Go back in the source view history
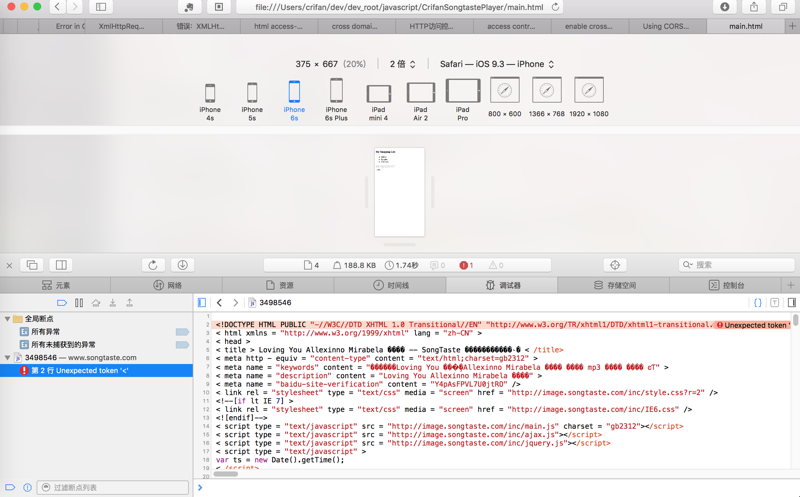The width and height of the screenshot is (800, 497). 219,303
